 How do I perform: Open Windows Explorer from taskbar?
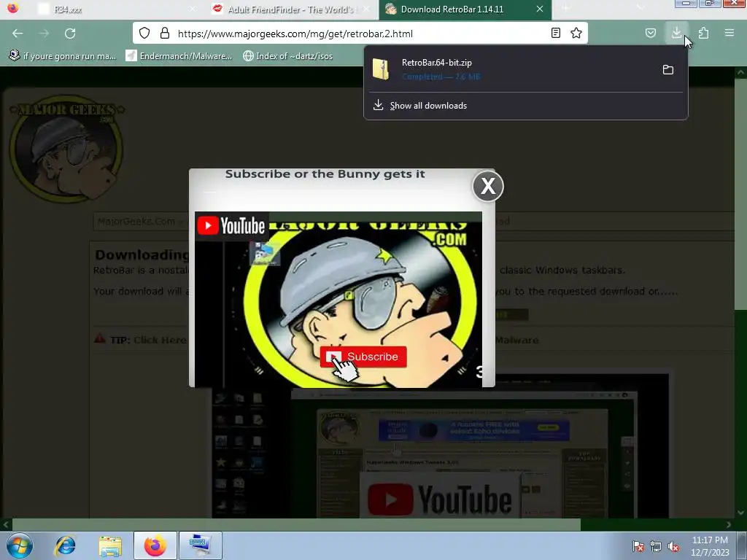(110, 545)
